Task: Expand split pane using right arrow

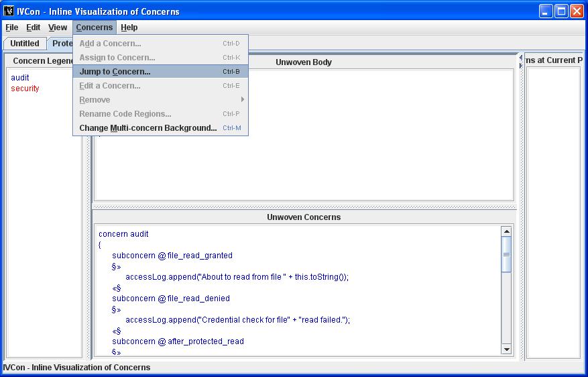Action: click(x=520, y=64)
